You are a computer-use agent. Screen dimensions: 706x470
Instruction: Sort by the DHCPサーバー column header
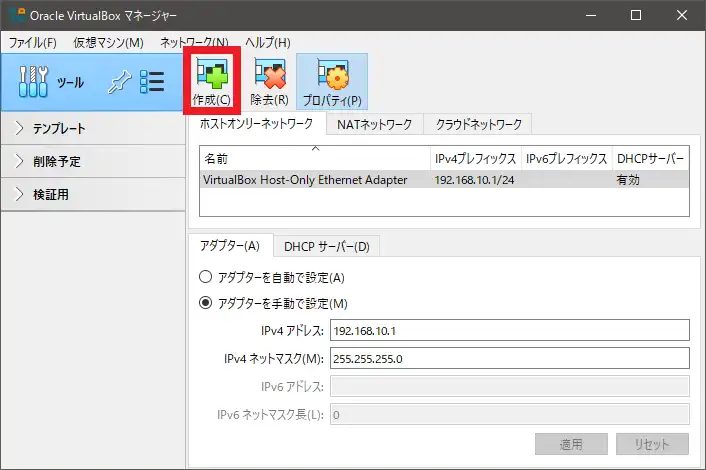[x=651, y=158]
